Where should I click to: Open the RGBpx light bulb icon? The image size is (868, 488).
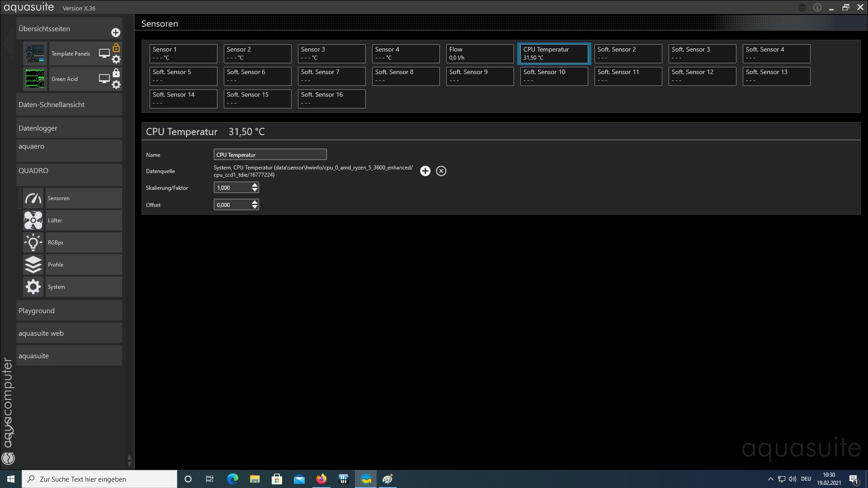click(x=33, y=243)
